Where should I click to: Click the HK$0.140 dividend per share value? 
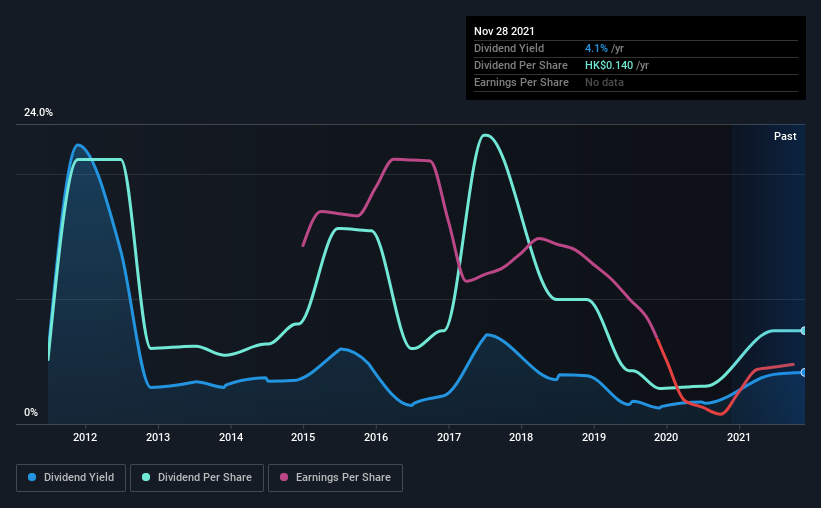click(609, 65)
